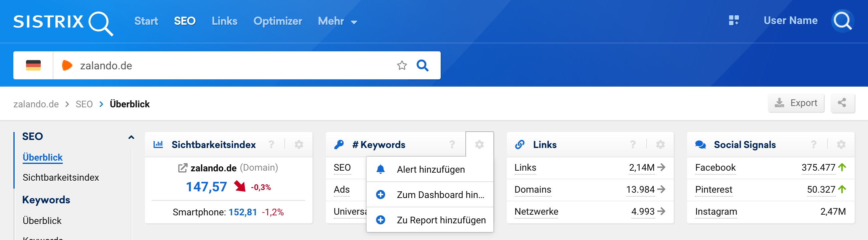The width and height of the screenshot is (868, 240).
Task: Click the Überblick breadcrumb entry
Action: [130, 104]
